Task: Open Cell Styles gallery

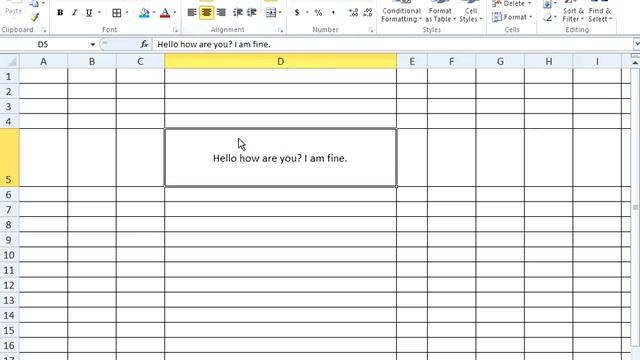Action: click(471, 12)
